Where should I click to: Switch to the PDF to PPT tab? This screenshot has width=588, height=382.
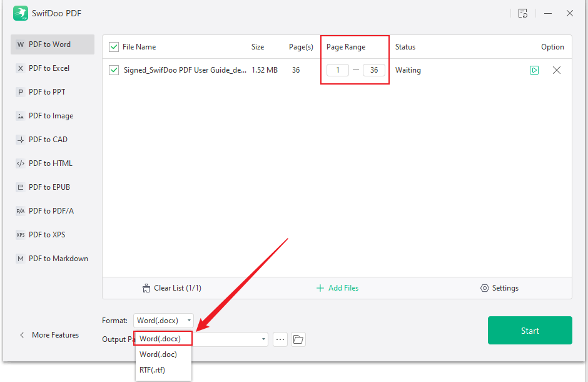click(x=53, y=92)
